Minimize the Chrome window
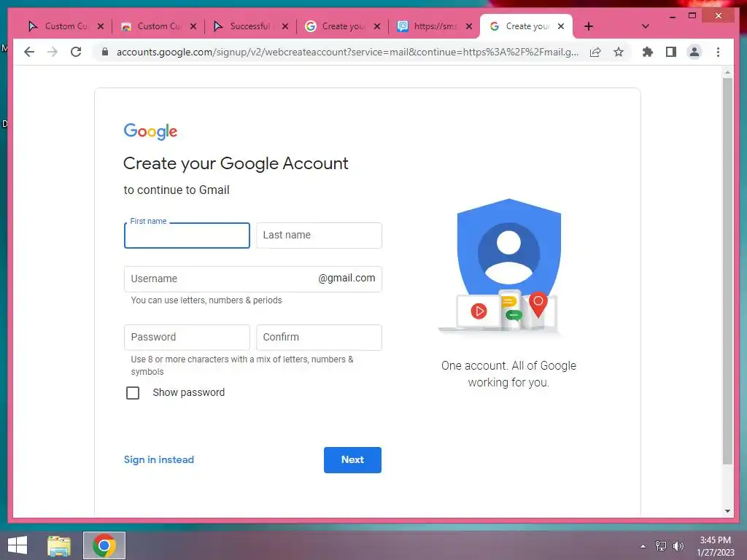Viewport: 747px width, 560px height. [672, 16]
